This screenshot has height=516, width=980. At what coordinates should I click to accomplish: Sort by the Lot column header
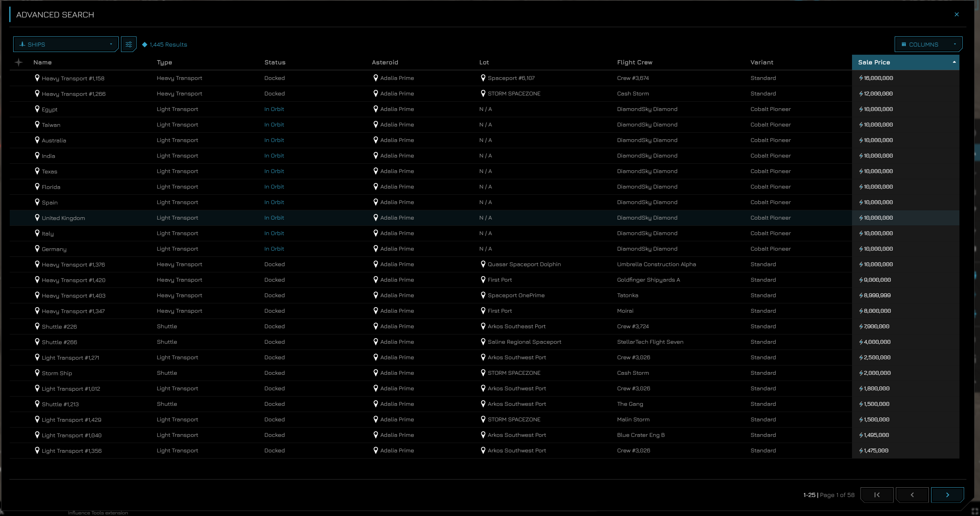(x=484, y=62)
